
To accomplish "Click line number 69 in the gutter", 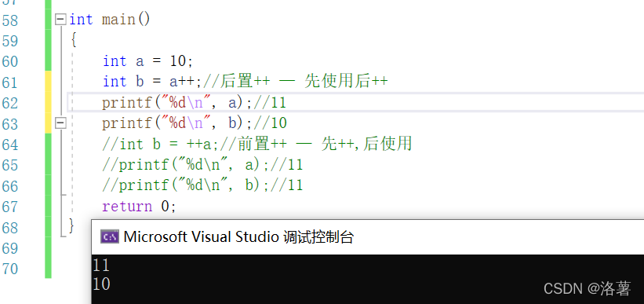I will (10, 248).
